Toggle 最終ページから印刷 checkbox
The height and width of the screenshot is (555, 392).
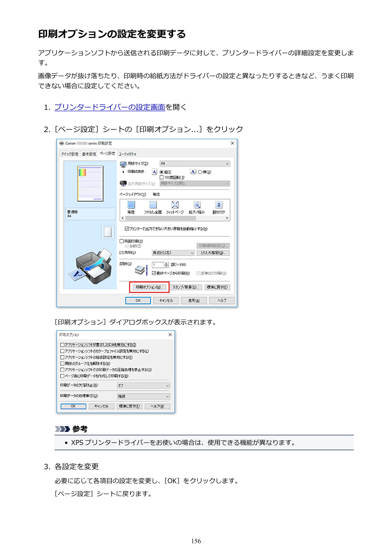point(154,273)
